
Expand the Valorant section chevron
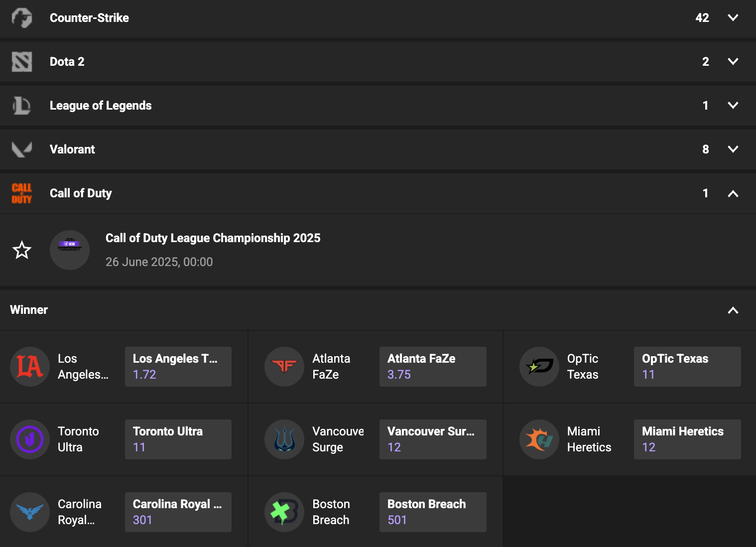(x=733, y=149)
